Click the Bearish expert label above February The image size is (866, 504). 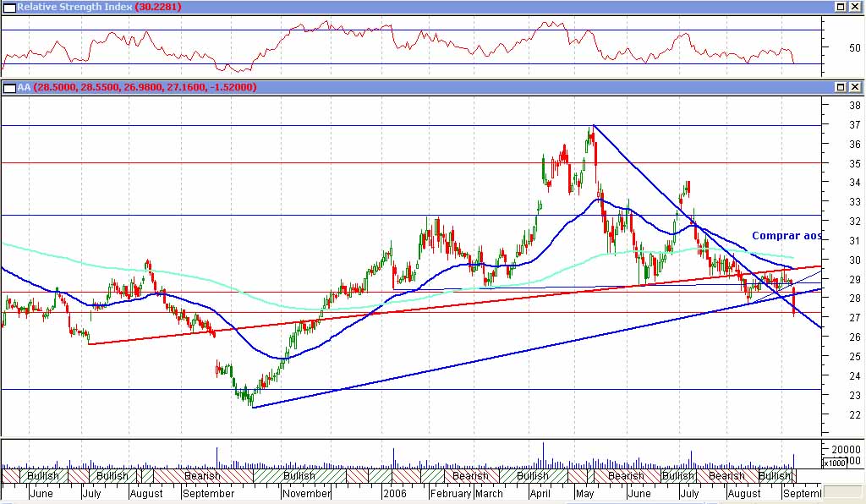pos(470,476)
